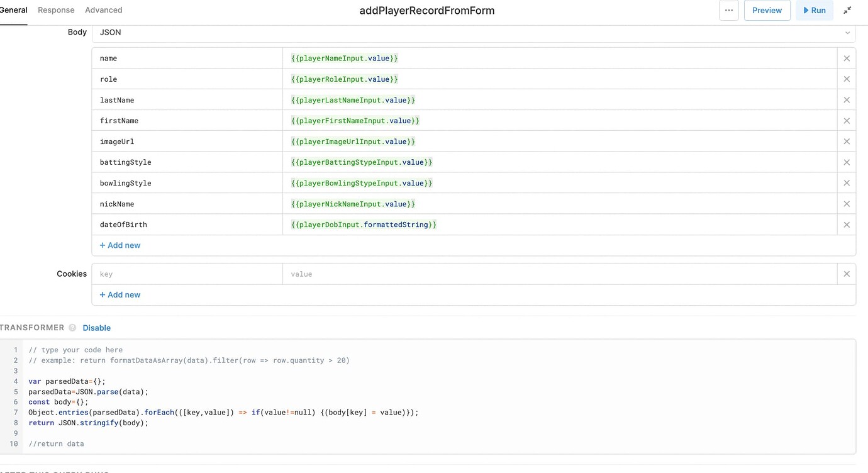
Task: Remove the dateOfBirth parameter row
Action: [x=847, y=225]
